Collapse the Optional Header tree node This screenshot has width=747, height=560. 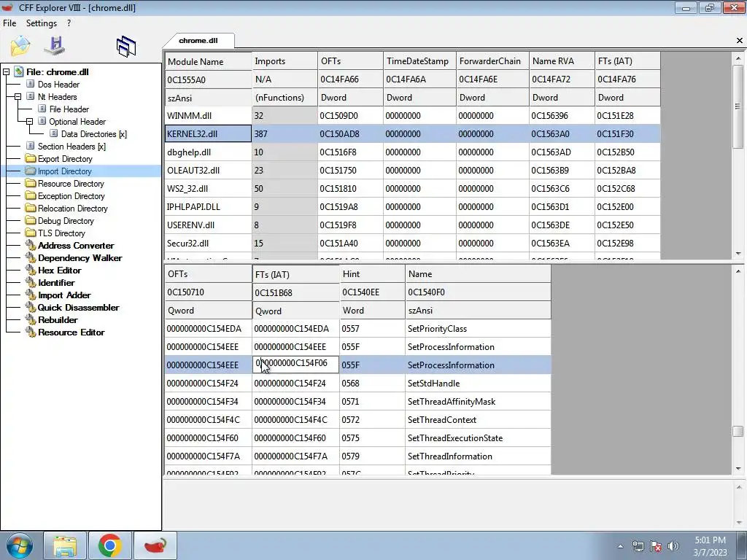pos(29,122)
